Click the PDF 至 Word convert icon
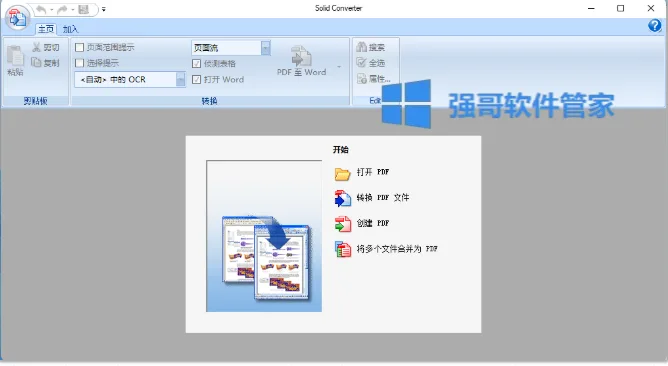The height and width of the screenshot is (366, 668). 302,56
